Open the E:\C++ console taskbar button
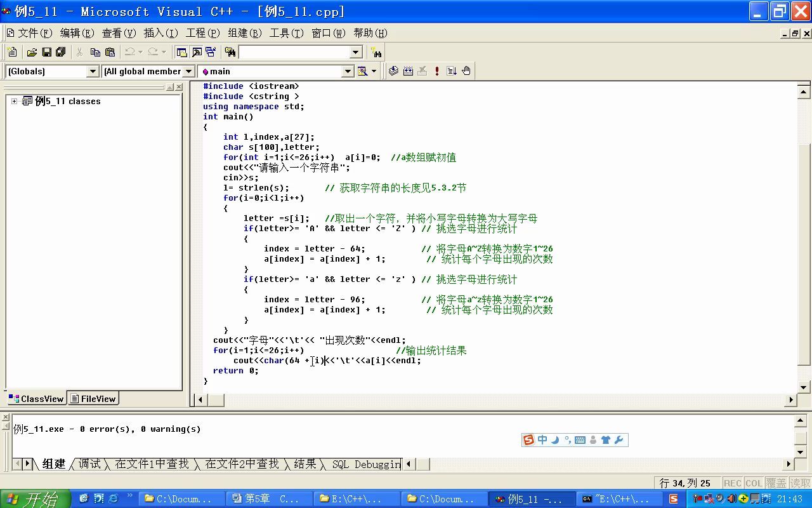812x508 pixels. coord(619,499)
